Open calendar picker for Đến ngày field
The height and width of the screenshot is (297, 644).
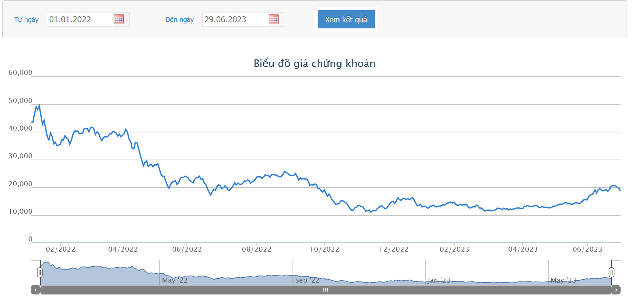pyautogui.click(x=274, y=19)
